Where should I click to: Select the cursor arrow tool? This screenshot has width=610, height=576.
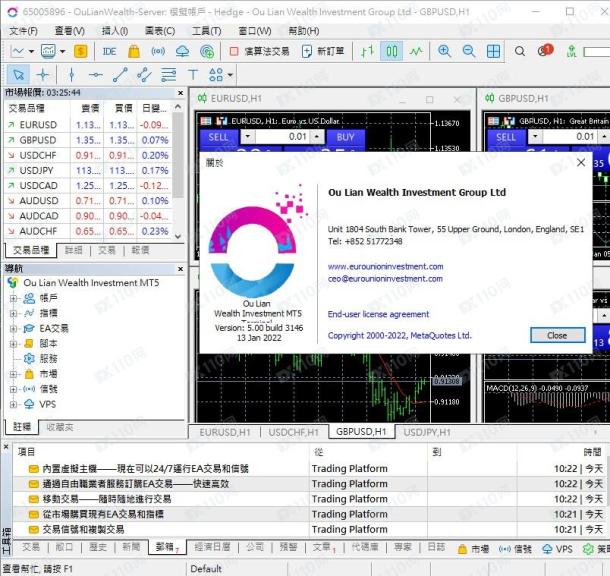[x=18, y=74]
